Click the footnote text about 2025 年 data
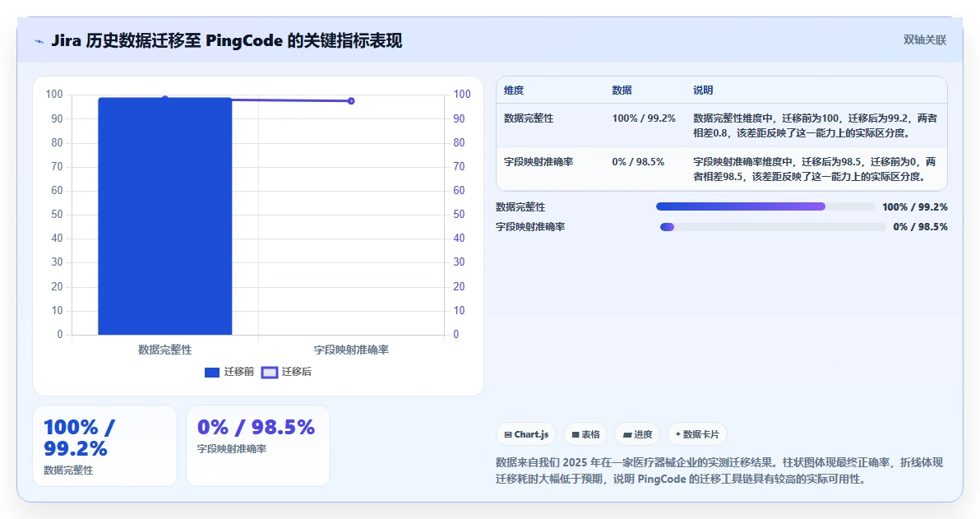 click(719, 470)
